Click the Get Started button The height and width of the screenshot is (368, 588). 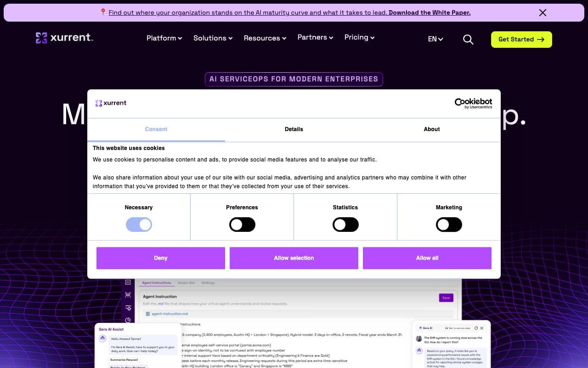click(x=521, y=40)
